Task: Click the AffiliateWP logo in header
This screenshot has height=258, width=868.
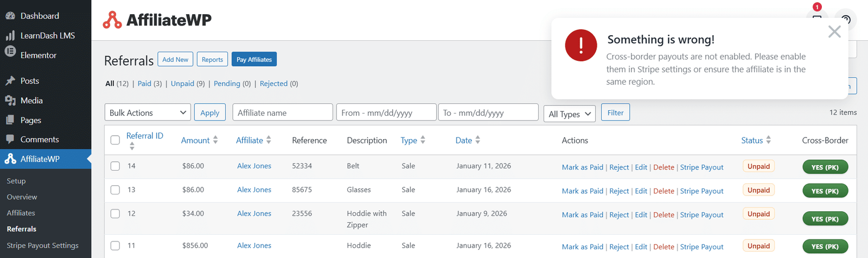Action: click(157, 20)
